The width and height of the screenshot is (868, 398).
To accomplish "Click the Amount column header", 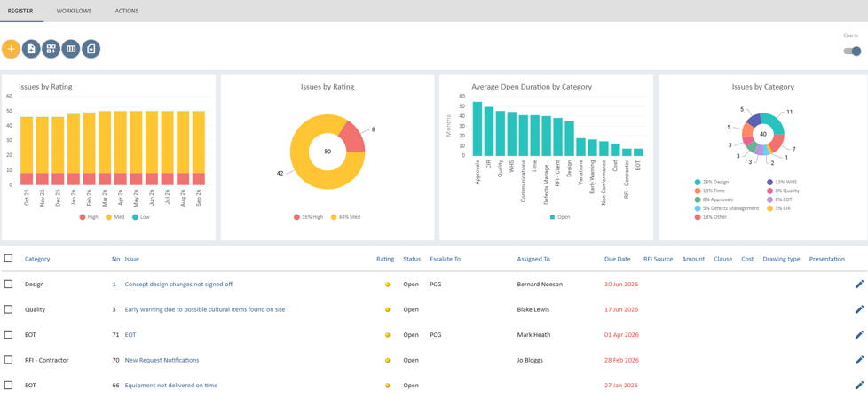I will pyautogui.click(x=693, y=259).
